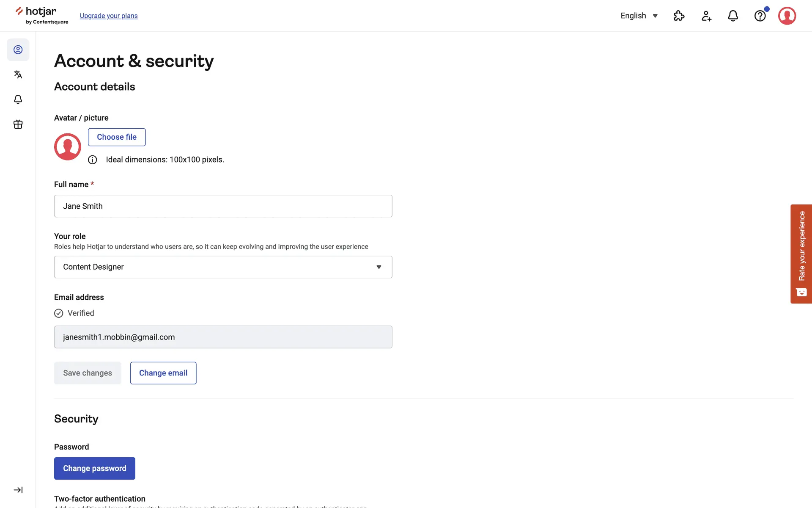The width and height of the screenshot is (812, 508).
Task: Expand the sidebar with arrow icon
Action: click(x=18, y=490)
